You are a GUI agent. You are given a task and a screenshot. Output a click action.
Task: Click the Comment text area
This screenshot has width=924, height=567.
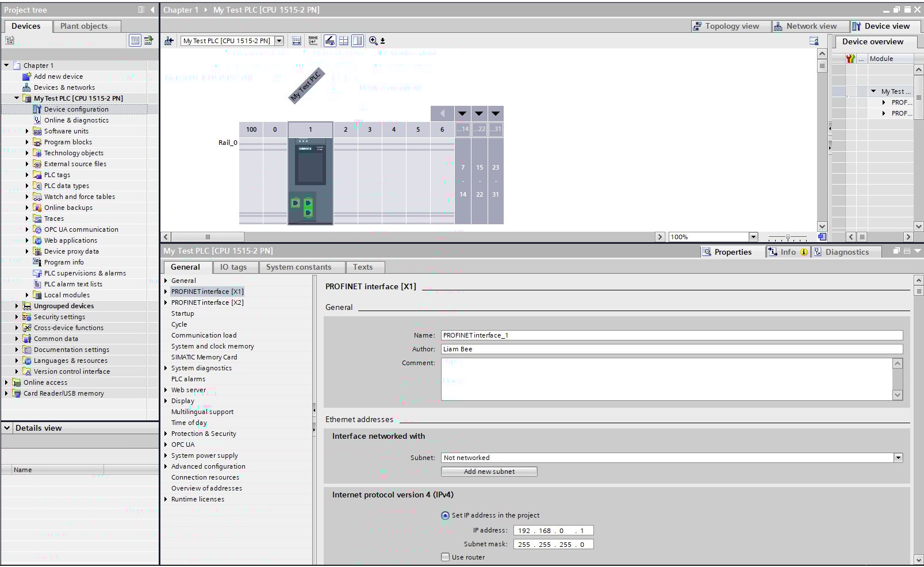pos(667,379)
